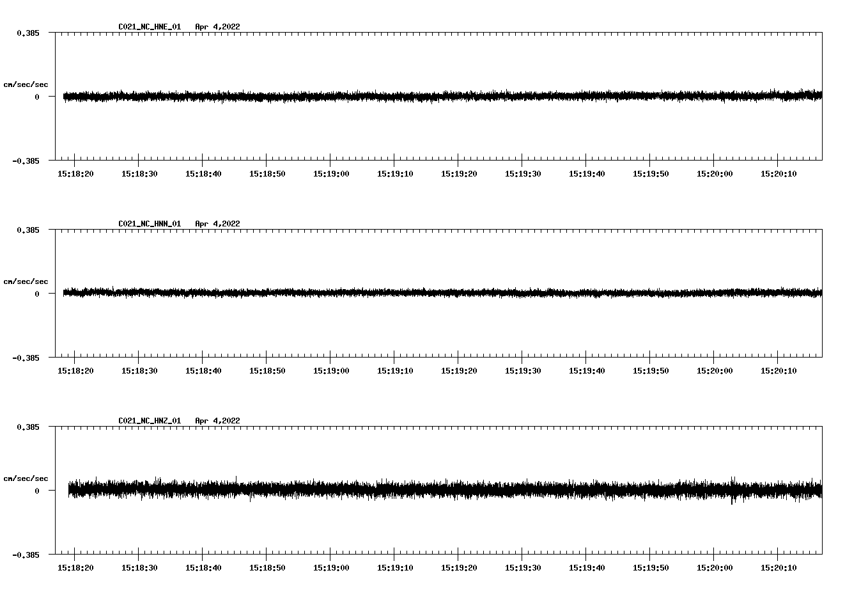Select the 15:18:50 tick label under HNN plot
Viewport: 868px width, 591px height.
coord(267,371)
